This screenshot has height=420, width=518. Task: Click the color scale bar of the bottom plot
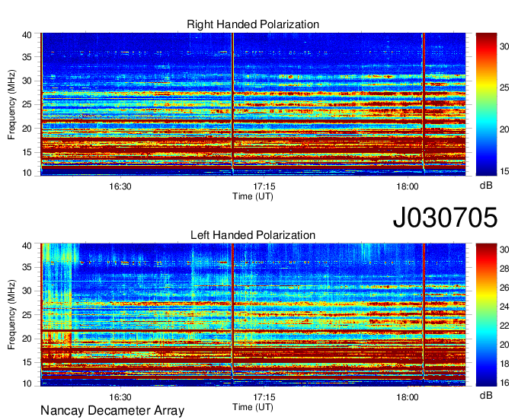coord(486,315)
